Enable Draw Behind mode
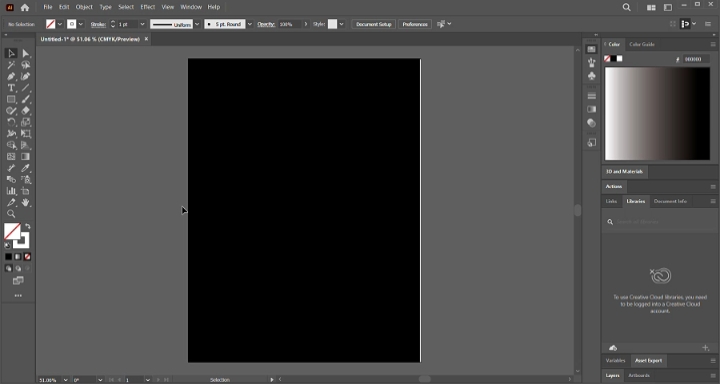The height and width of the screenshot is (384, 720). pyautogui.click(x=18, y=268)
